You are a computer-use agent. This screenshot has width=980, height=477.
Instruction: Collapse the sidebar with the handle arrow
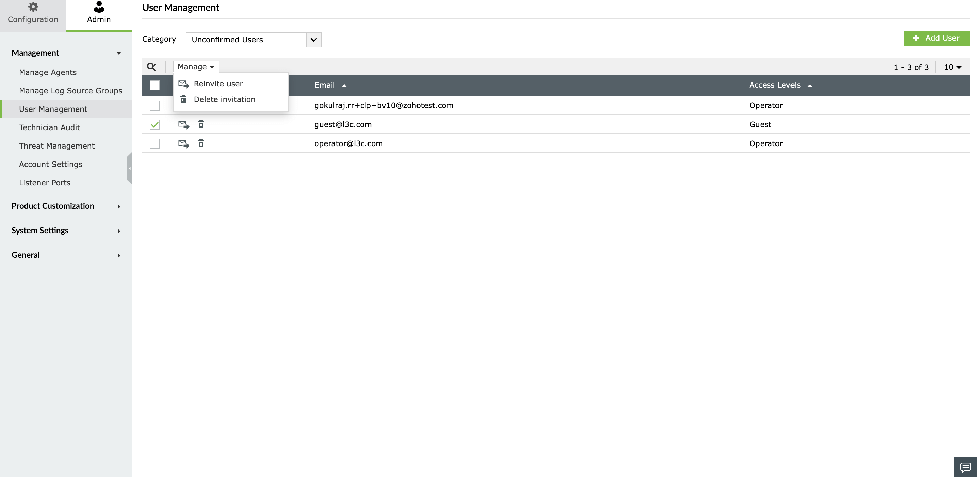click(x=130, y=168)
